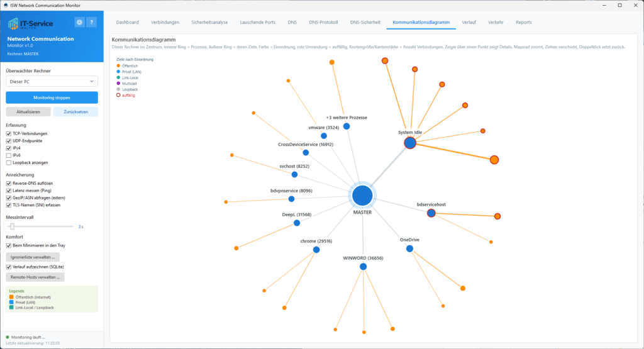Viewport: 644px width, 349px height.
Task: Click the app icon in title bar
Action: click(6, 5)
